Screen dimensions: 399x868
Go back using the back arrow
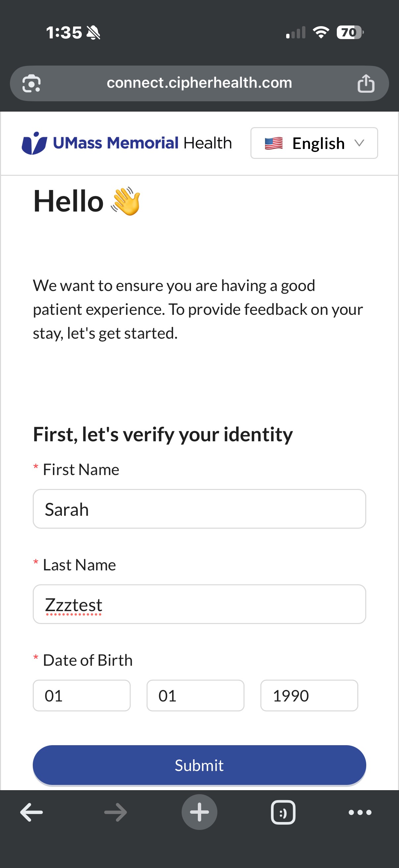32,812
